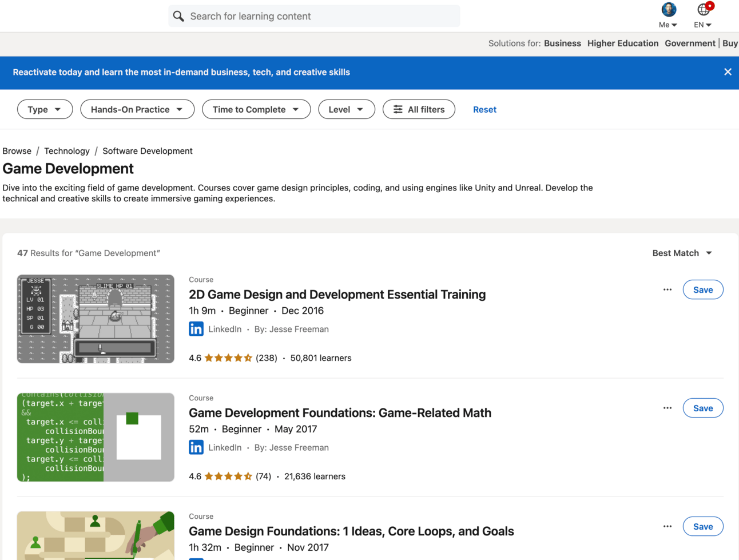The height and width of the screenshot is (560, 739).
Task: Reset all applied filters
Action: tap(484, 109)
